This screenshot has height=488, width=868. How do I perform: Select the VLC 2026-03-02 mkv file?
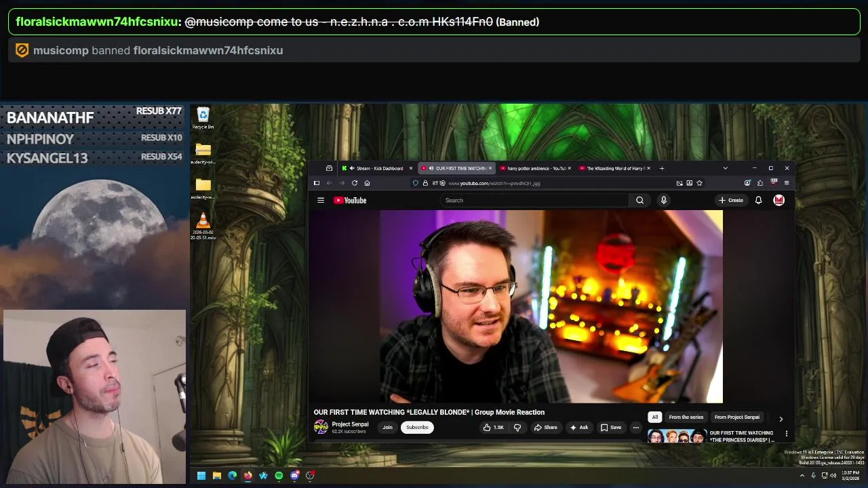point(203,226)
